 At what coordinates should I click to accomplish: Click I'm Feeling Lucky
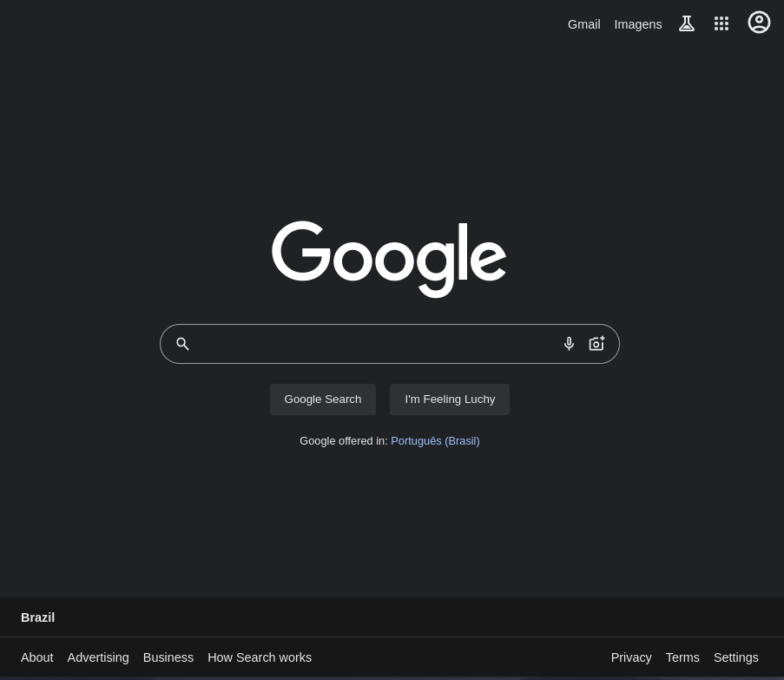point(450,399)
